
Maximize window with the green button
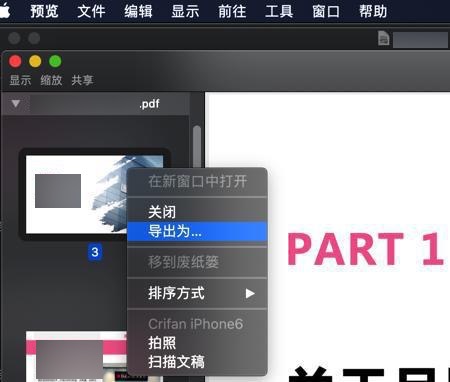click(55, 61)
